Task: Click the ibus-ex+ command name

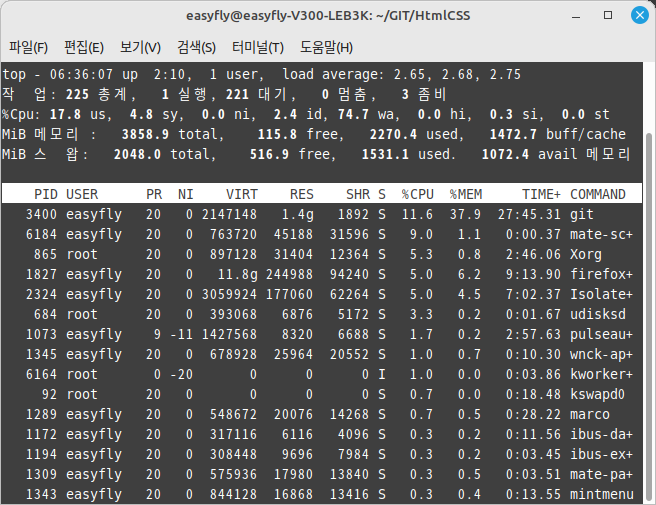Action: pos(601,454)
